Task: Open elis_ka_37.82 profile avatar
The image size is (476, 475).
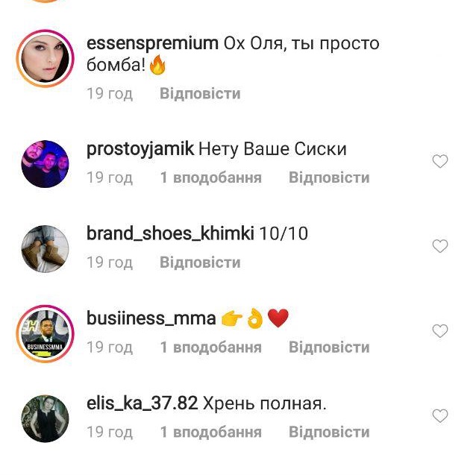Action: 45,418
